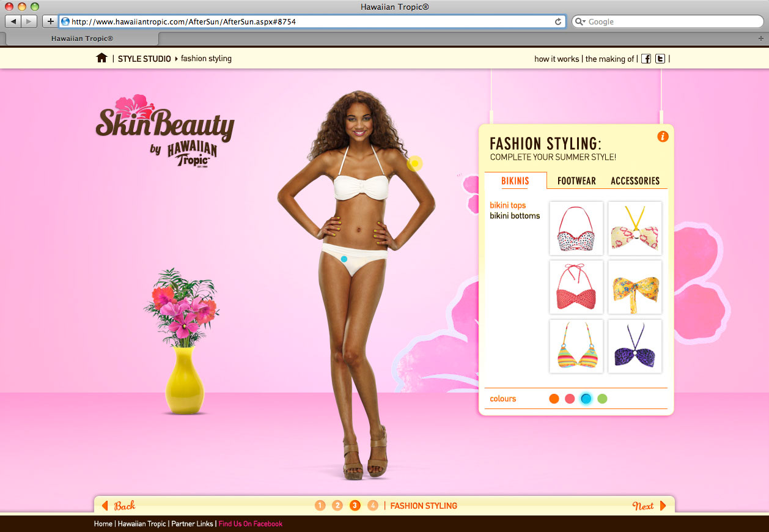This screenshot has height=532, width=769.
Task: Choose purple leopard halter top
Action: [635, 346]
